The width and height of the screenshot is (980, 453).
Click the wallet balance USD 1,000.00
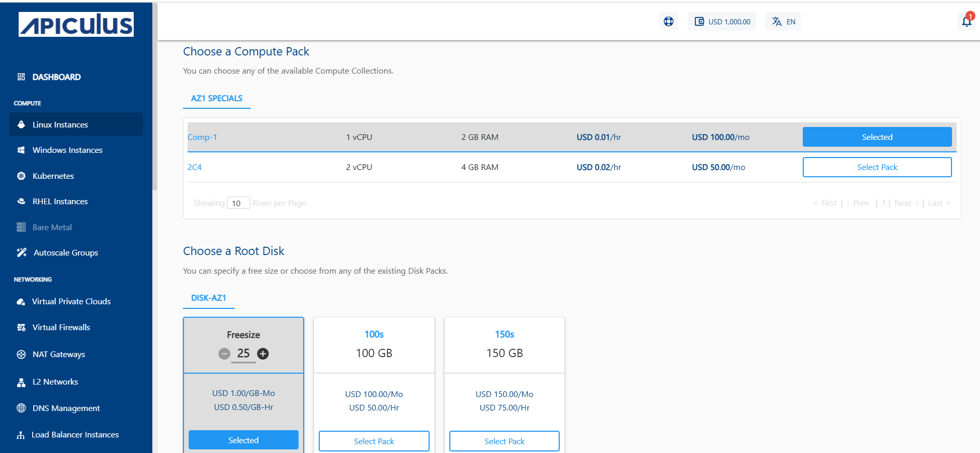point(722,21)
